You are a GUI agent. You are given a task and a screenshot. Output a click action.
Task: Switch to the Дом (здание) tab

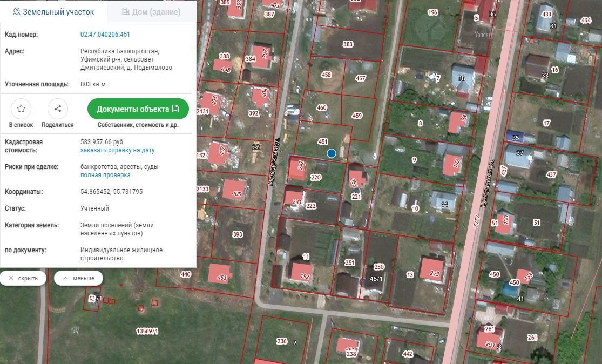point(151,11)
